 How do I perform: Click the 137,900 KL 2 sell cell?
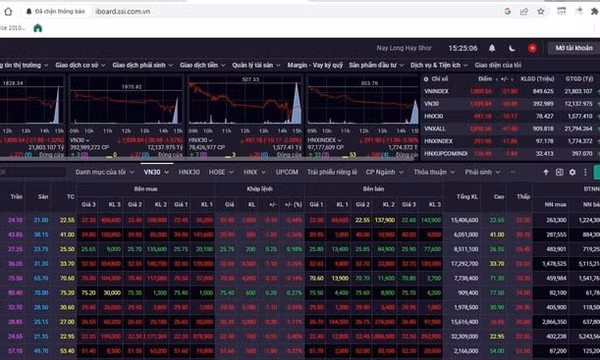click(385, 220)
